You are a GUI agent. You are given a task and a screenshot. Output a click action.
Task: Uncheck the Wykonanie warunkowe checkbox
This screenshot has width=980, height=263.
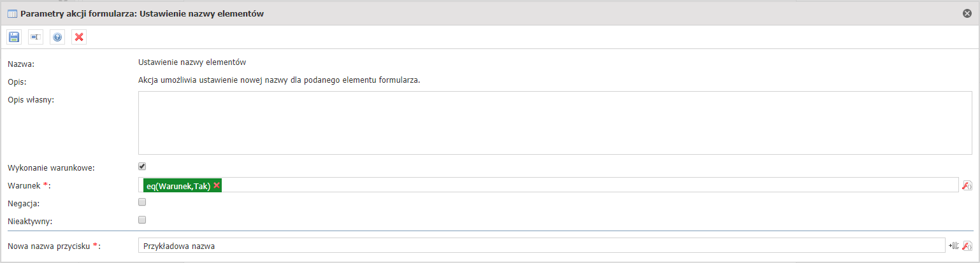(142, 167)
